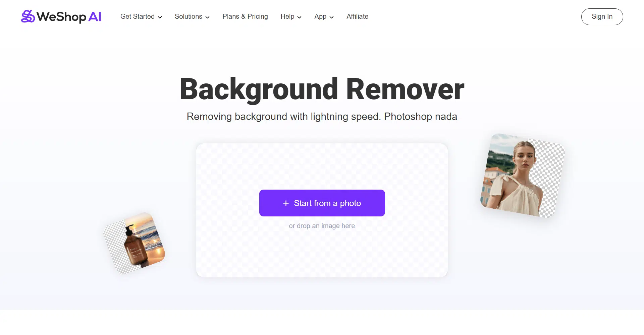This screenshot has height=335, width=644.
Task: Click the WeShop AI wordmark text
Action: tap(69, 17)
